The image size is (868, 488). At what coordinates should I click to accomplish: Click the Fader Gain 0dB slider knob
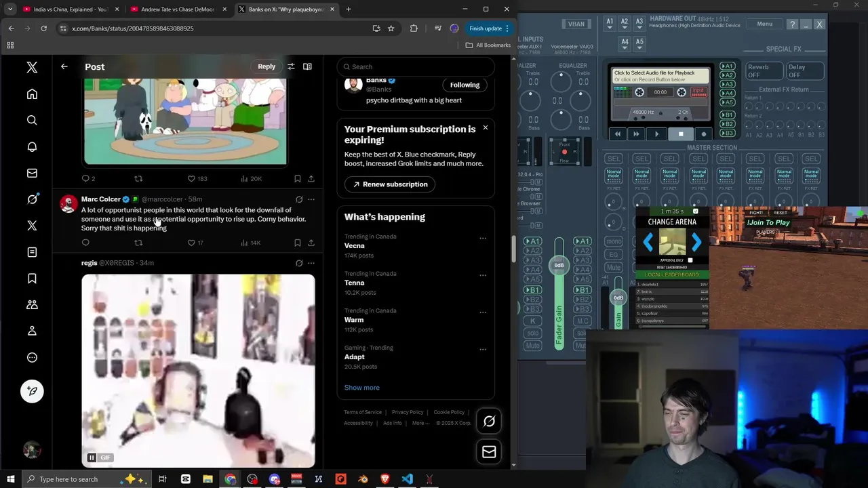[559, 265]
